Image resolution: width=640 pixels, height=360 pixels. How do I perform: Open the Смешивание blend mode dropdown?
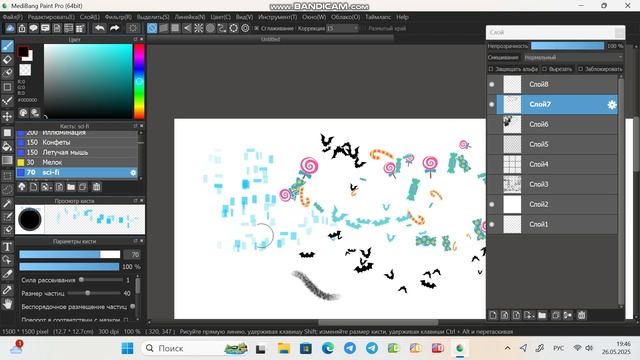pyautogui.click(x=573, y=58)
